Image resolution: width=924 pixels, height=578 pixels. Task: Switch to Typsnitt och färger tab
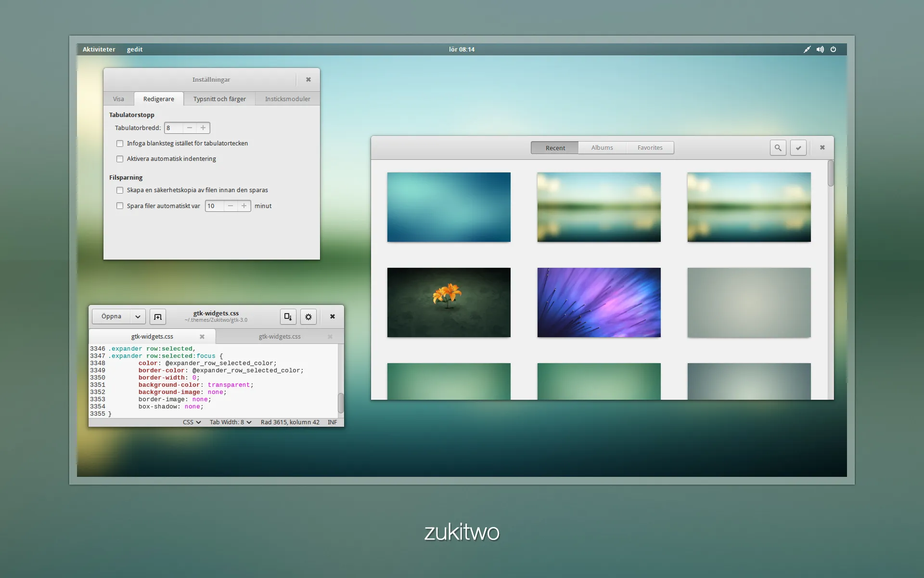coord(219,99)
